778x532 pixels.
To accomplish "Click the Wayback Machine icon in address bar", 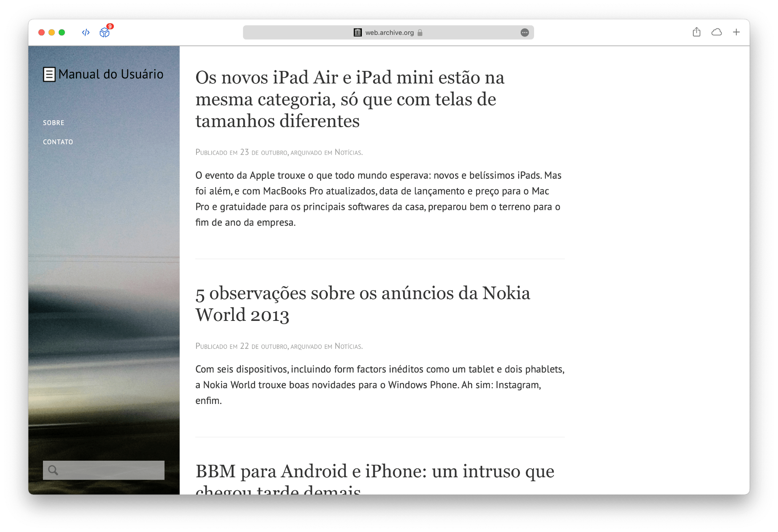I will [x=357, y=32].
